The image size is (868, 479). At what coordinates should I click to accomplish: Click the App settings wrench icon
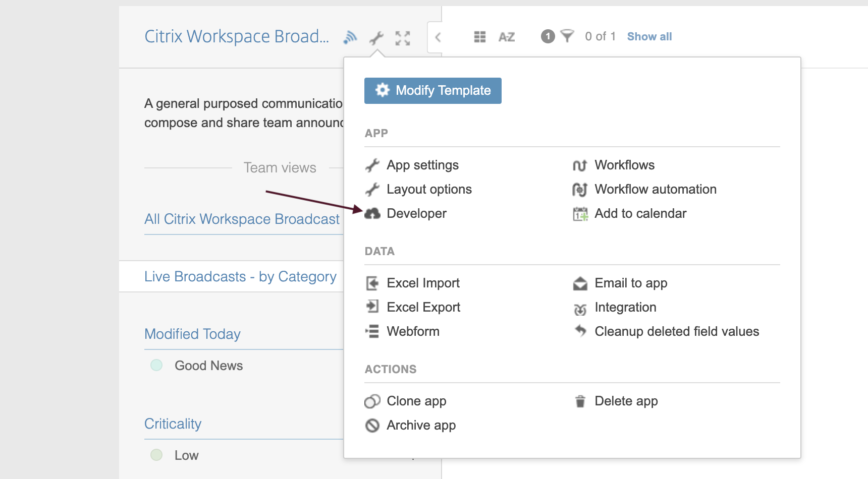click(372, 165)
